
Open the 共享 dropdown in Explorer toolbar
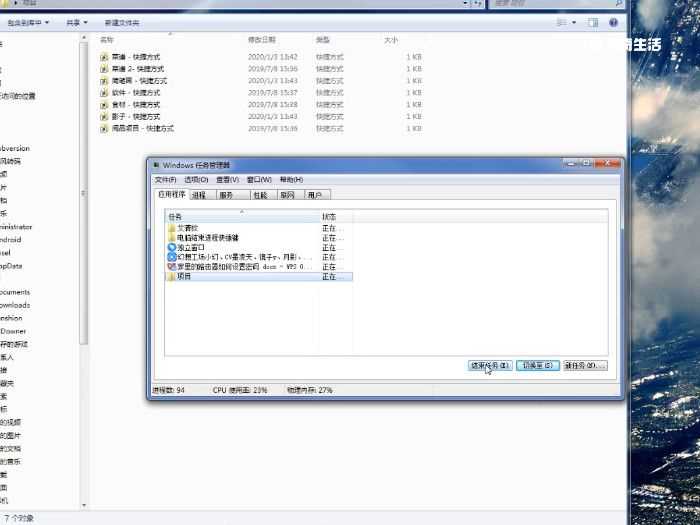click(x=77, y=22)
